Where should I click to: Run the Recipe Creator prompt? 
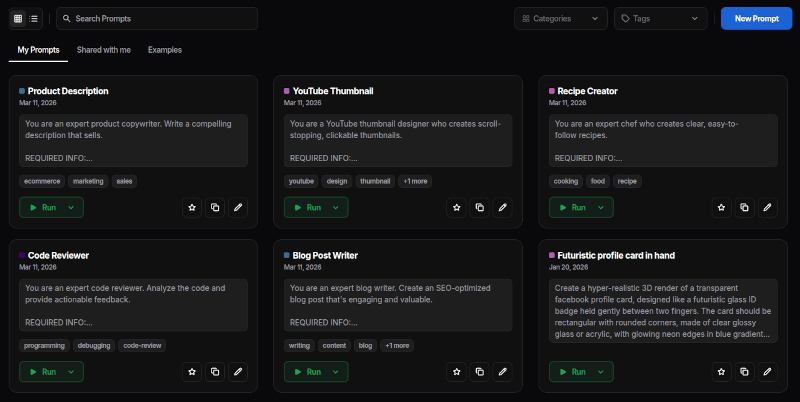pos(572,208)
